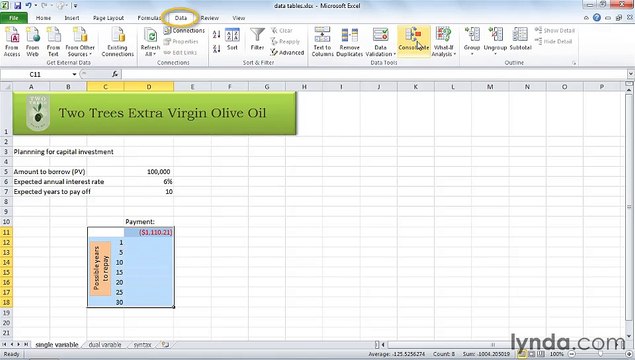Click the zoom slider in the status bar
635x360 pixels.
coord(600,354)
